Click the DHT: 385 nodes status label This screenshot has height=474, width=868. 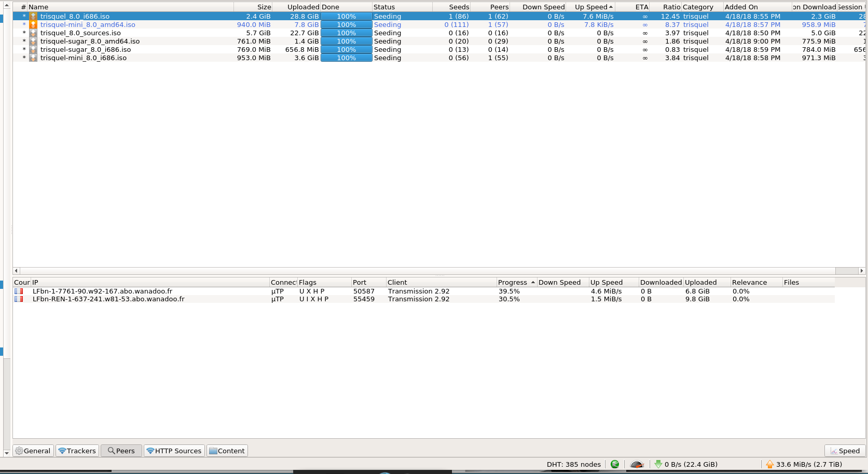click(573, 464)
